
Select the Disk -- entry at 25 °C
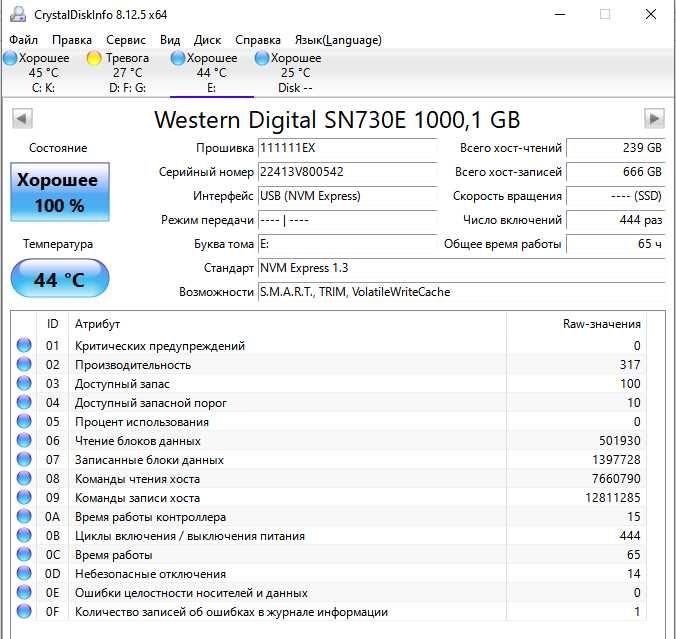(295, 73)
